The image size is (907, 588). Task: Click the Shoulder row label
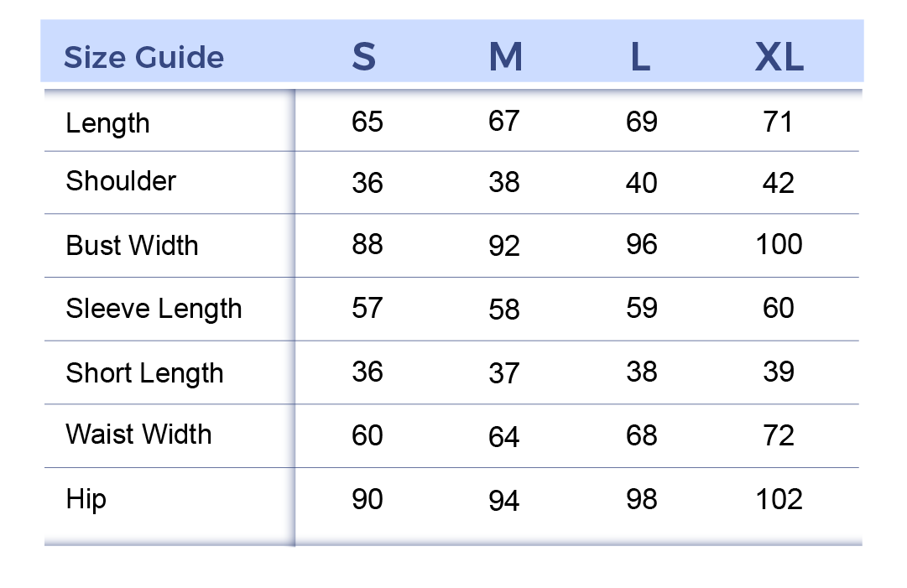(x=121, y=181)
